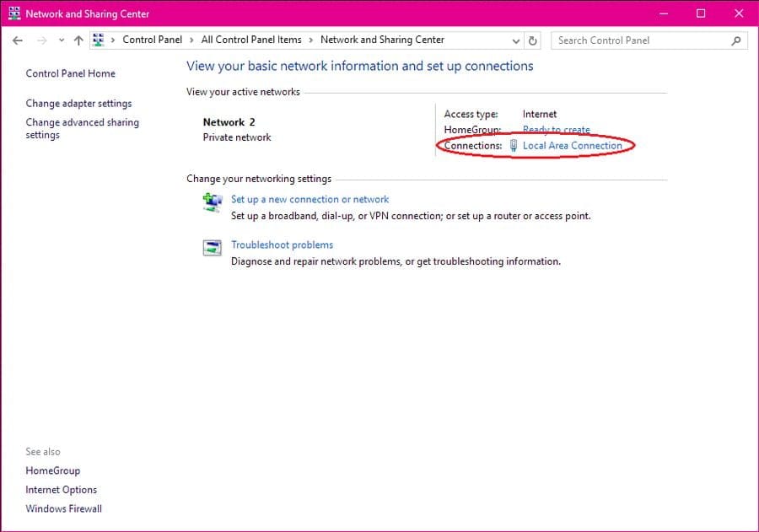
Task: Click the Local Area Connection plug icon
Action: 514,146
